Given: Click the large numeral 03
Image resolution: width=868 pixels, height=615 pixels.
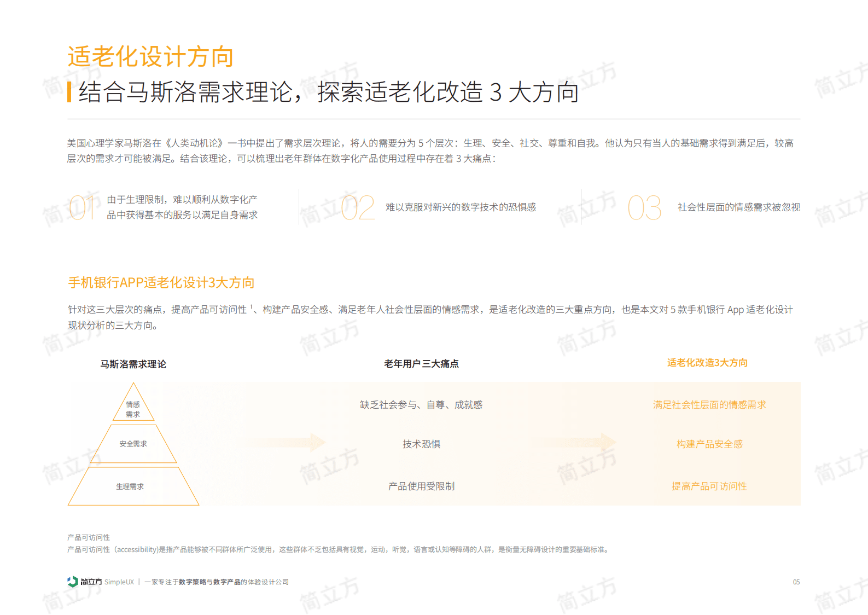Looking at the screenshot, I should [x=644, y=208].
